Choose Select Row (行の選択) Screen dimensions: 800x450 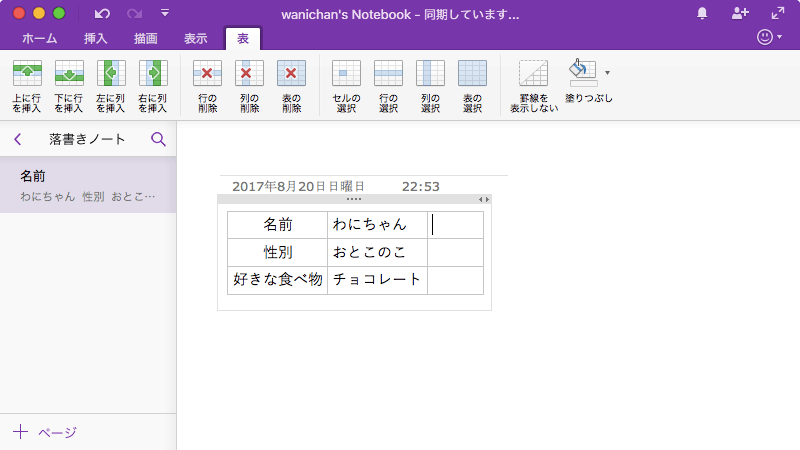tap(388, 86)
